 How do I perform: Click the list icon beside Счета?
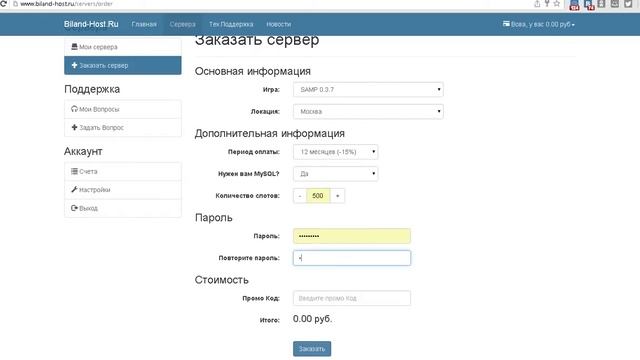click(x=74, y=171)
